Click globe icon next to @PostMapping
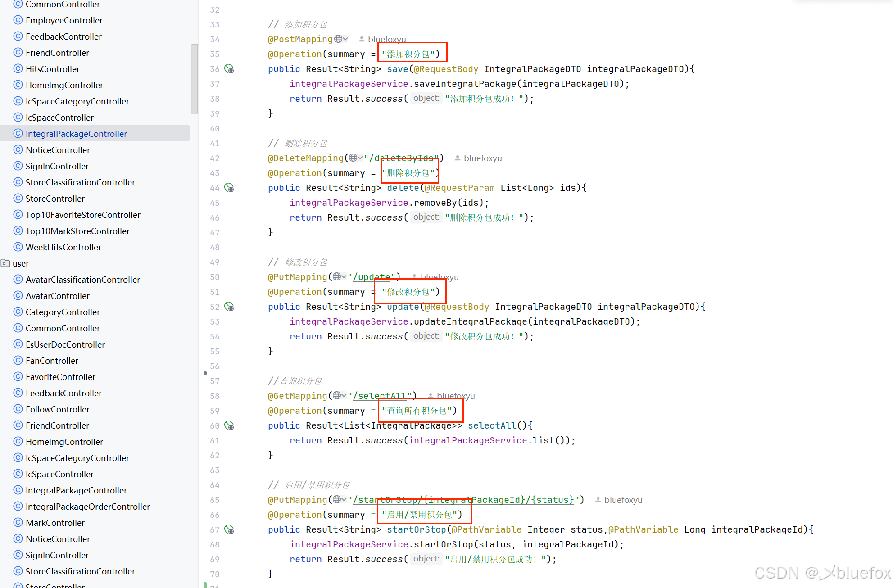 [339, 39]
